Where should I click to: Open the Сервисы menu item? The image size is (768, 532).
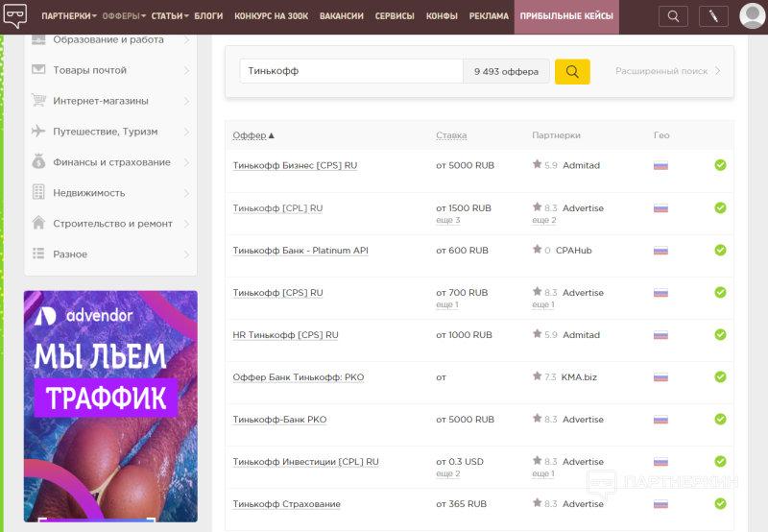click(395, 16)
